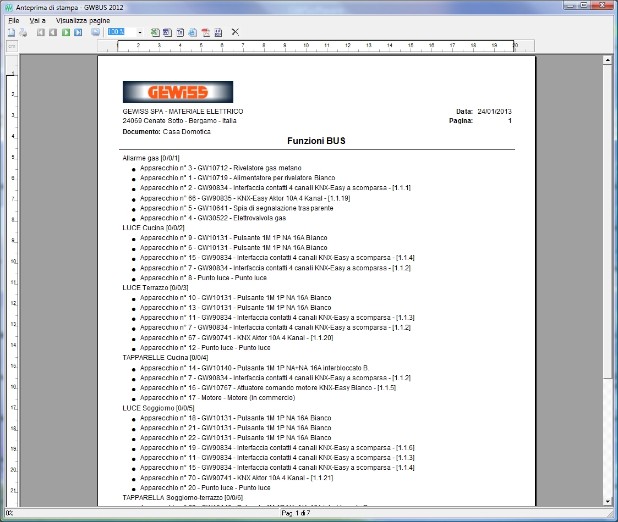Click the scroll down arrow
The width and height of the screenshot is (618, 522).
click(x=607, y=501)
